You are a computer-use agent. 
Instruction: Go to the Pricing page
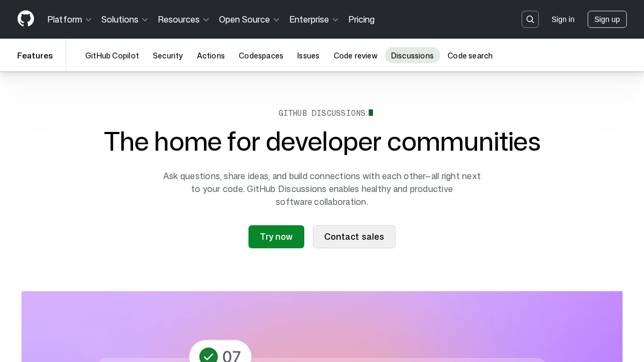[362, 19]
